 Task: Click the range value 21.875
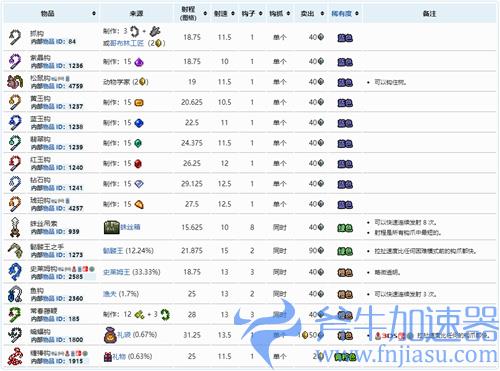pos(192,251)
